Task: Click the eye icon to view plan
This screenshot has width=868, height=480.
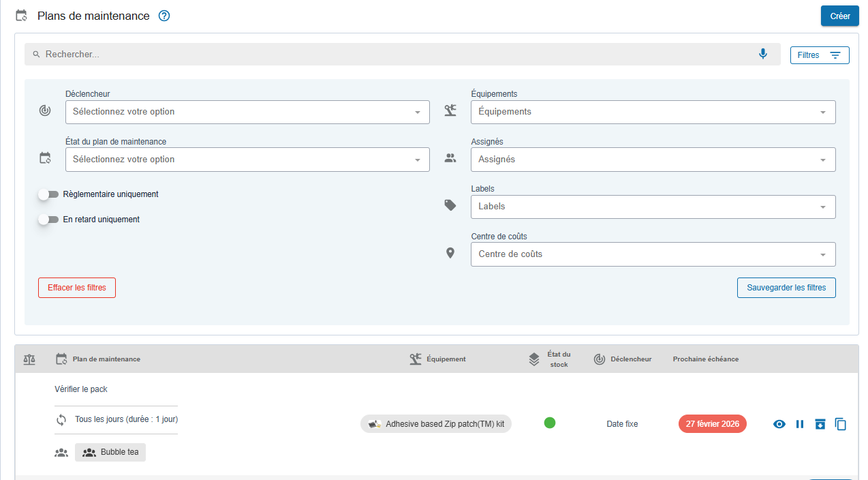Action: [x=779, y=424]
